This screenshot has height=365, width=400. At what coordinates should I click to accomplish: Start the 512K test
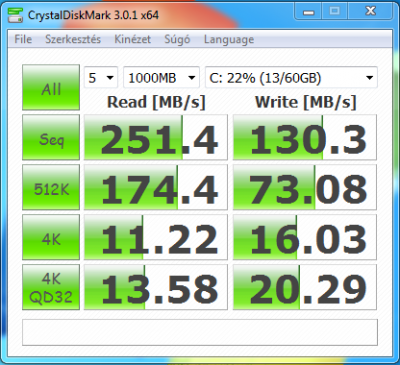point(51,187)
